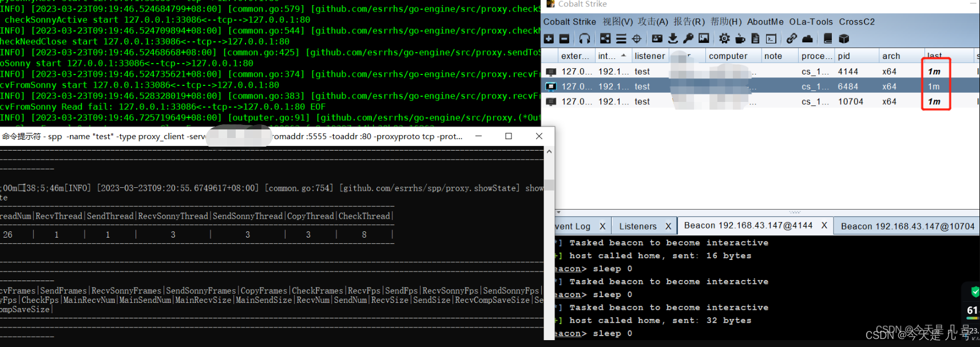Close the spp command prompt window

pyautogui.click(x=539, y=136)
